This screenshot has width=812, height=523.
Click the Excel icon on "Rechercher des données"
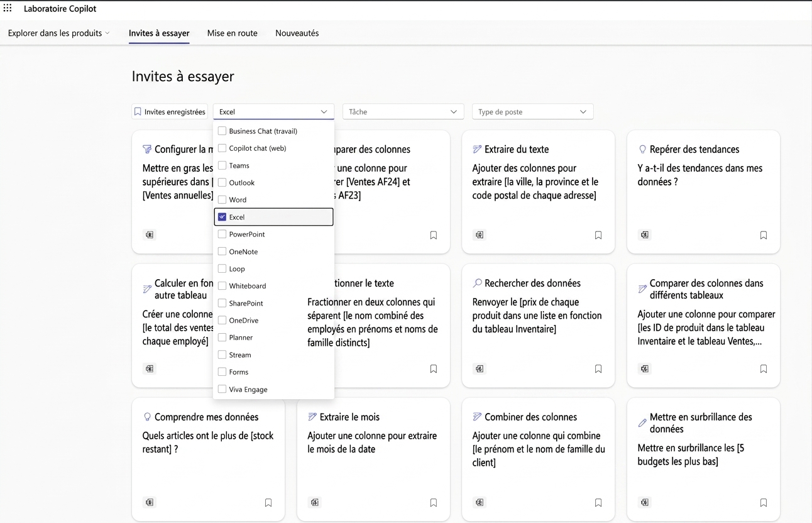pyautogui.click(x=480, y=369)
